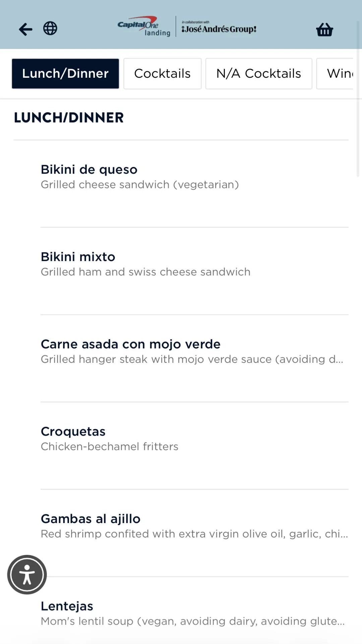
Task: Switch to the N/A Cocktails tab
Action: coord(259,74)
